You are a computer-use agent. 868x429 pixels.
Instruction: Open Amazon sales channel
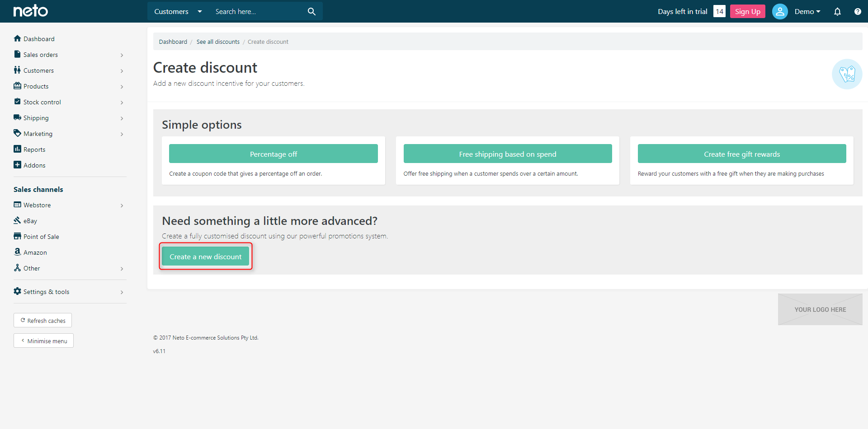tap(35, 252)
